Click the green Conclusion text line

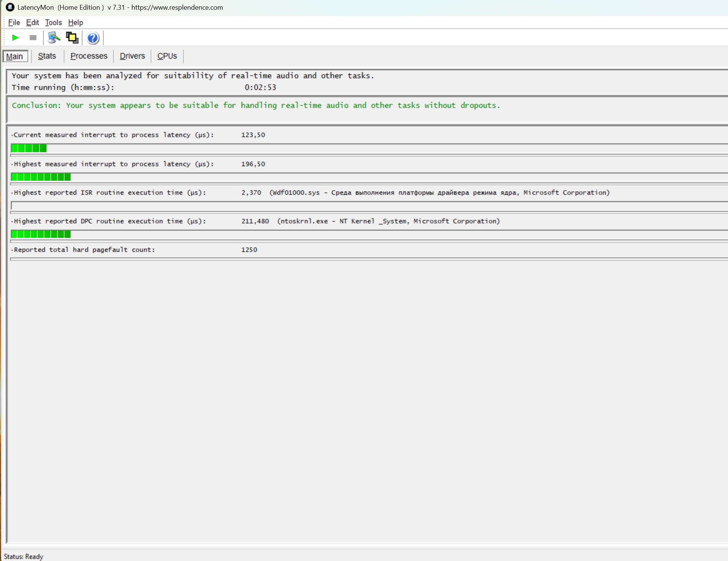(x=256, y=106)
